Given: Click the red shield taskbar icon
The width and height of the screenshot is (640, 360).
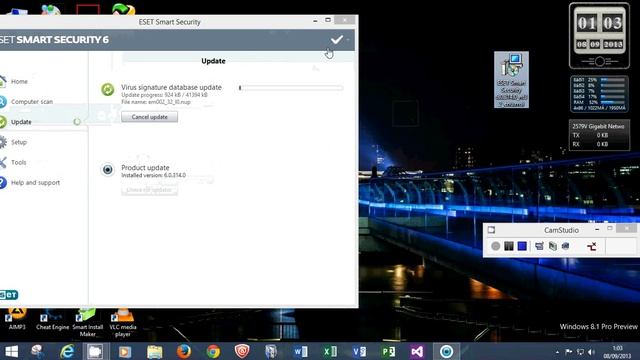Looking at the screenshot, I should [242, 351].
